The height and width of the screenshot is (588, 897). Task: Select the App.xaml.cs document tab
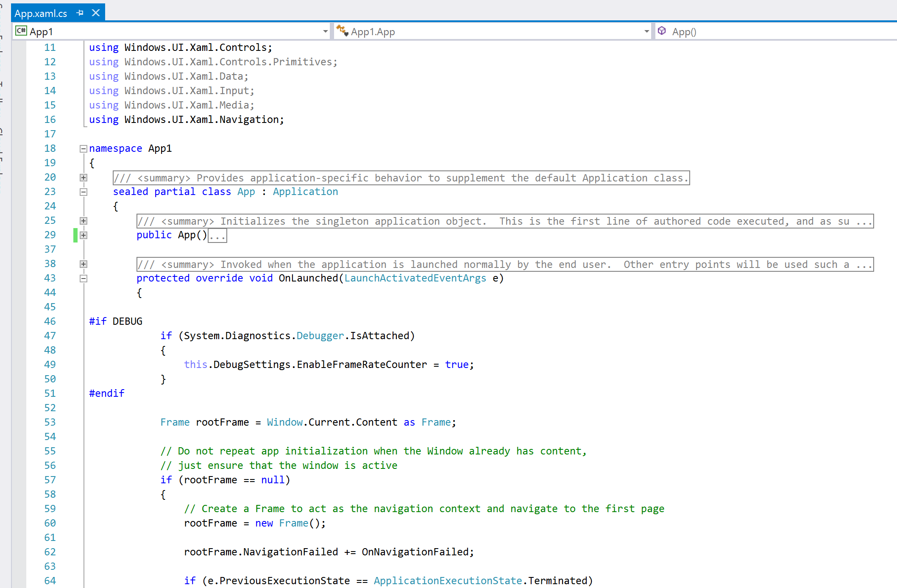click(41, 14)
